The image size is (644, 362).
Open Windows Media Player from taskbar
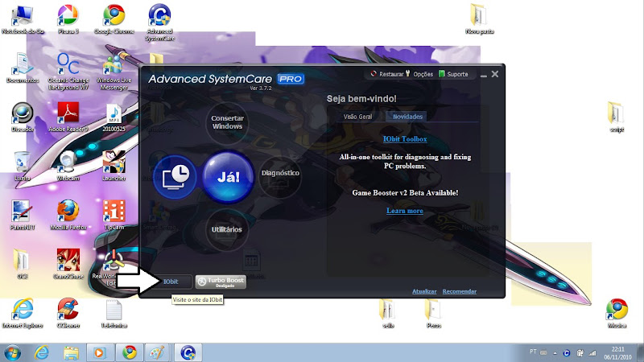99,352
